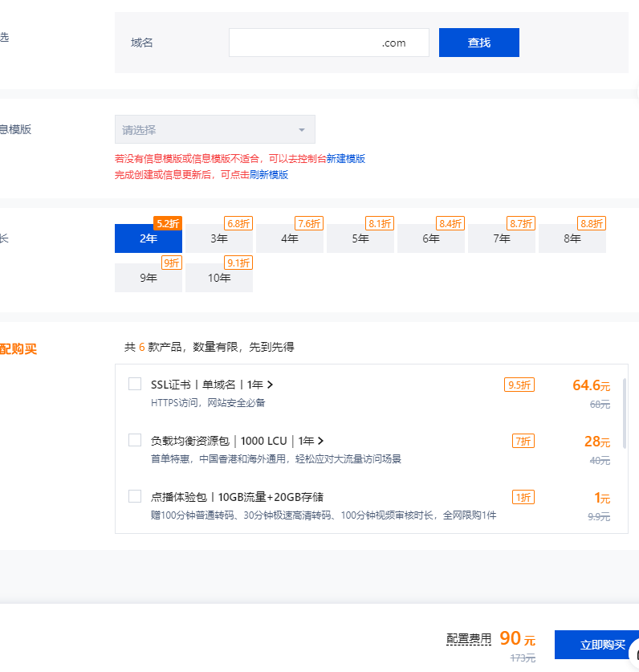Click the 域名 domain name input field
Screen dimensions: 639x672
tap(328, 43)
